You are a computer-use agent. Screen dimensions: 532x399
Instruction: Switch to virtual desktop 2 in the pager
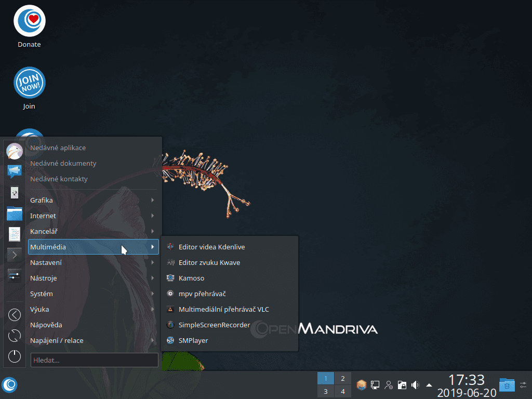click(342, 378)
